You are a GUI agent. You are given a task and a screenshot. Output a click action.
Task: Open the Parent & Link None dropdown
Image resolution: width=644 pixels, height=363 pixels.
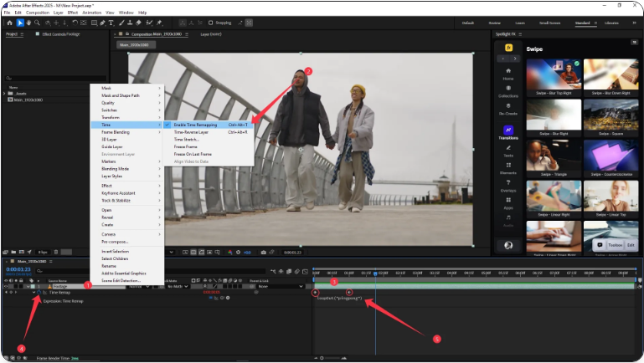coord(276,285)
